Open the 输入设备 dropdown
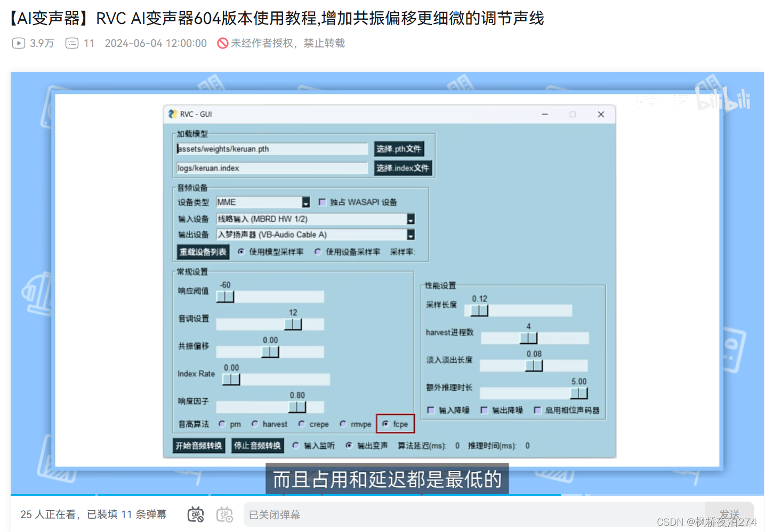 (x=410, y=219)
